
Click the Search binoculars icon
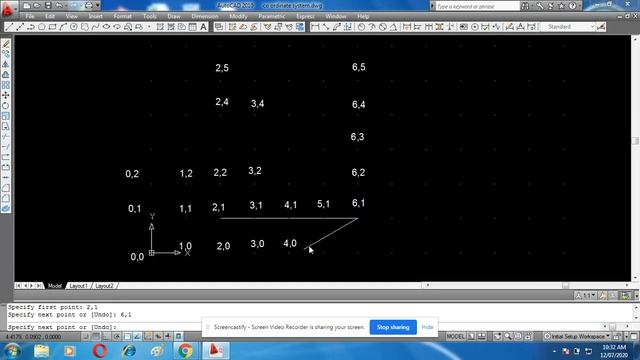pyautogui.click(x=525, y=6)
